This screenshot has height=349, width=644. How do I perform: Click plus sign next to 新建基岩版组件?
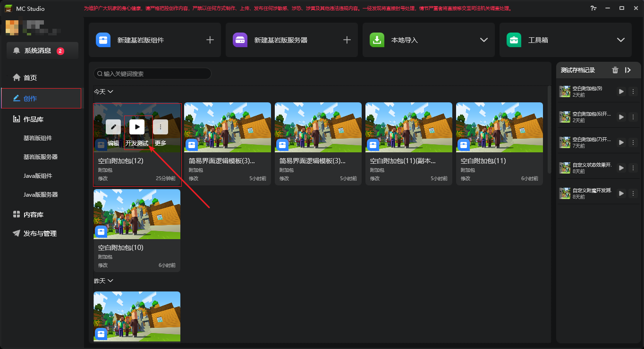pyautogui.click(x=210, y=40)
